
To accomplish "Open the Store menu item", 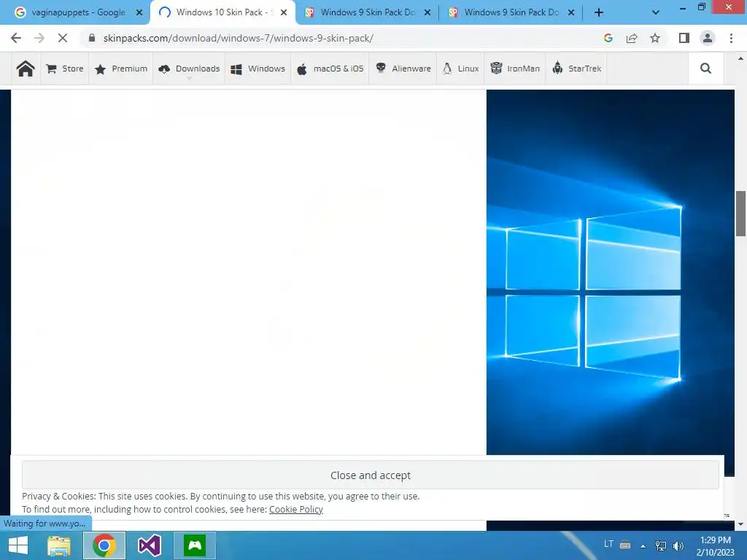I will click(x=65, y=69).
